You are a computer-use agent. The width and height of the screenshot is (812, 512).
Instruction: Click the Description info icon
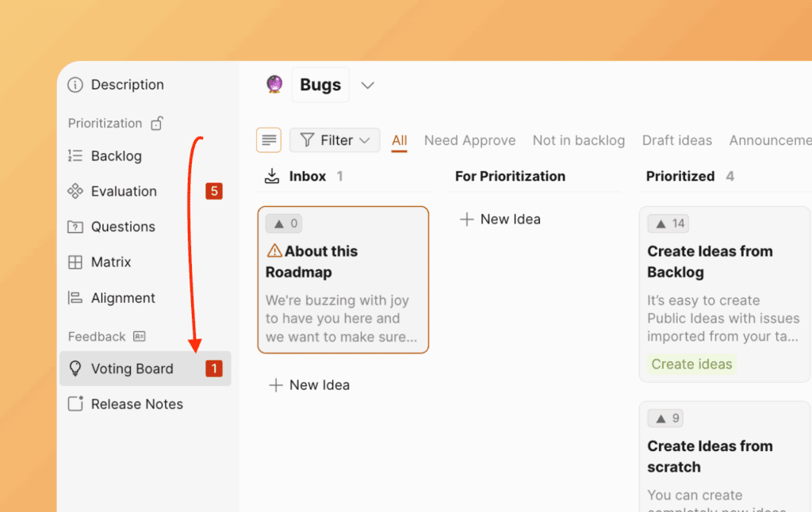[x=75, y=85]
